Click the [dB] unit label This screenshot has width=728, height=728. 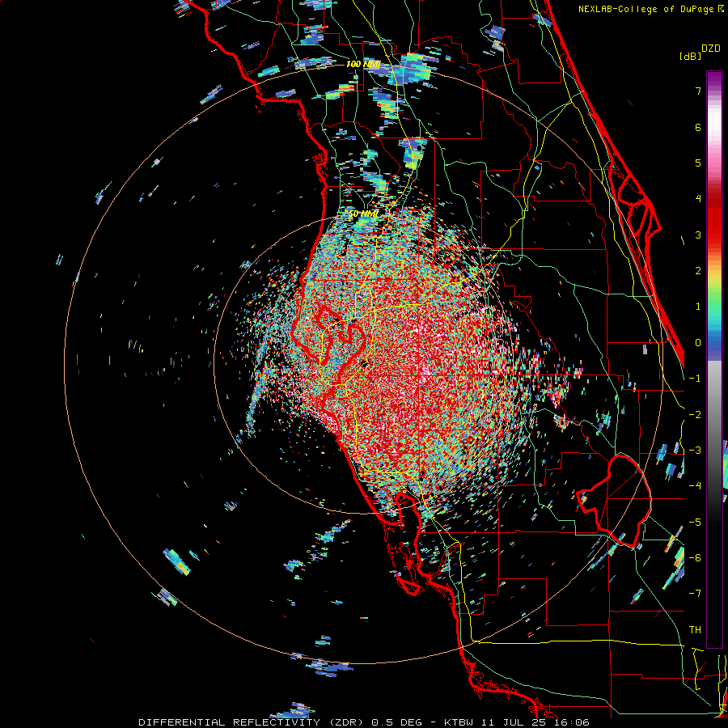pos(691,56)
